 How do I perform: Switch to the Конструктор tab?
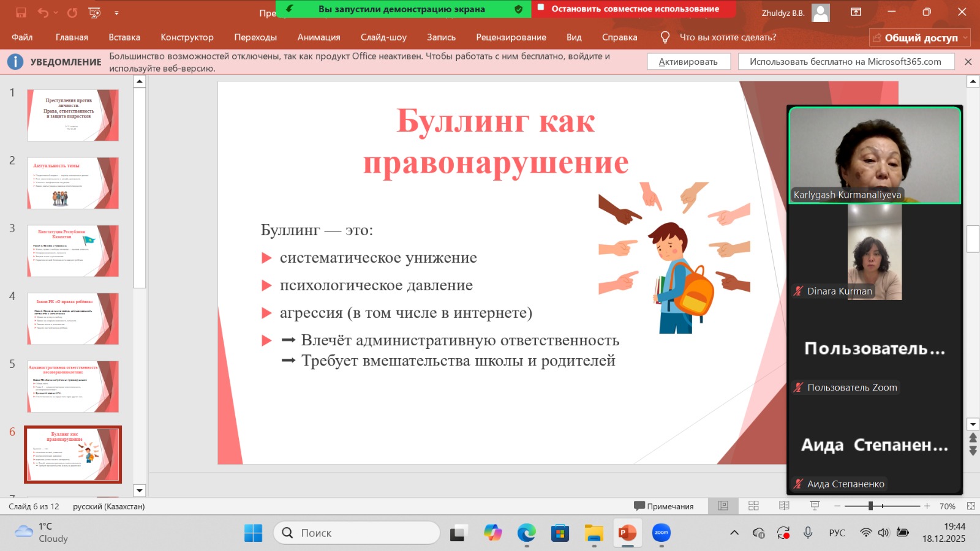click(x=187, y=37)
